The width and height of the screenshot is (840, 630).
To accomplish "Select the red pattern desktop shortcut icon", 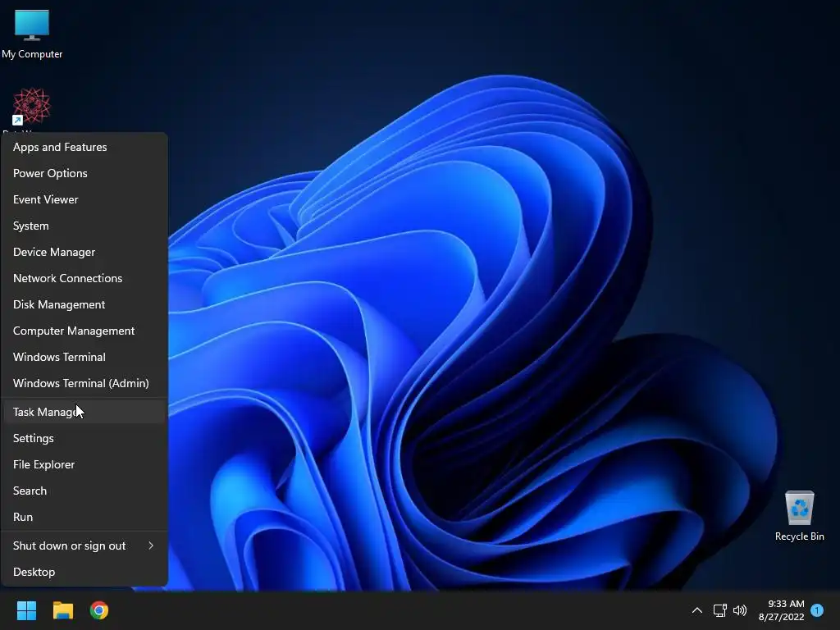I will coord(32,107).
